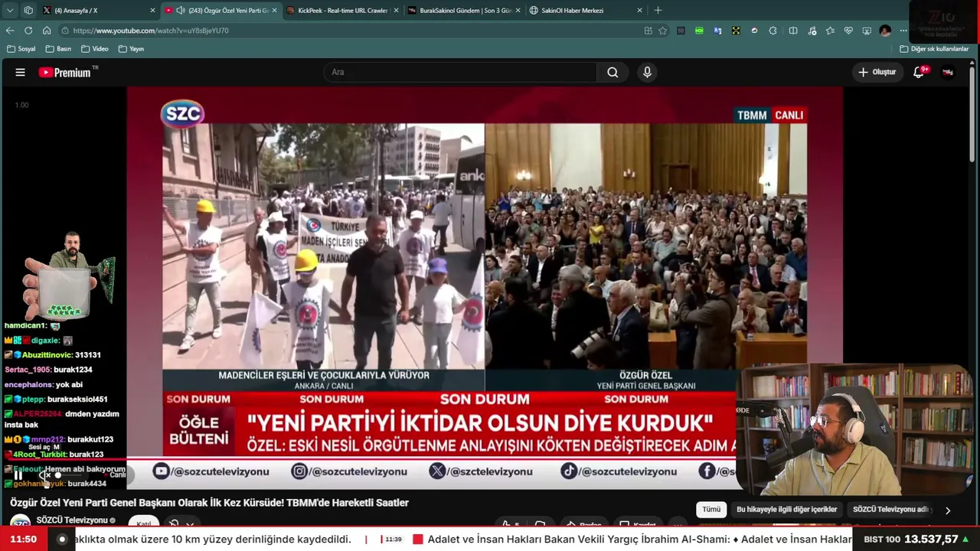Open the YouTube guide hamburger menu
The width and height of the screenshot is (980, 551).
pos(21,72)
